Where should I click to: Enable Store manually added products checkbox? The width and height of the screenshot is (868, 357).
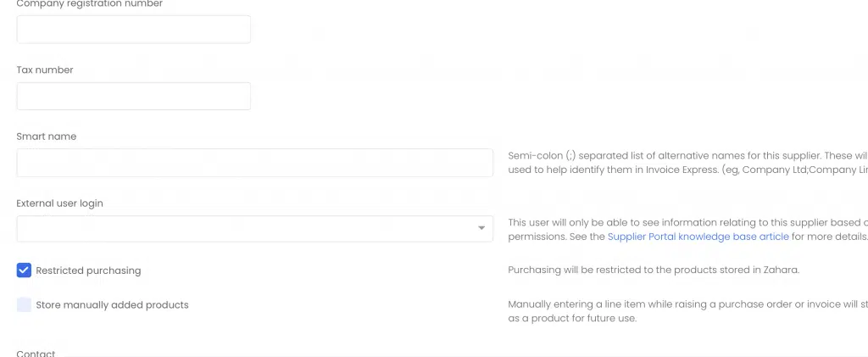(x=24, y=304)
